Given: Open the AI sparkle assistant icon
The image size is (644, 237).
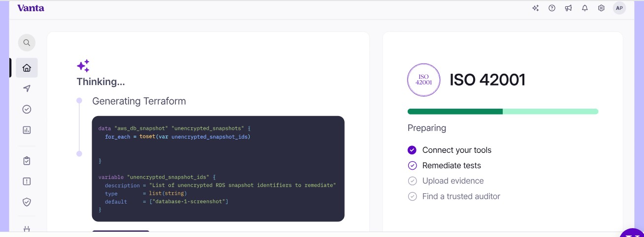Looking at the screenshot, I should (x=536, y=8).
